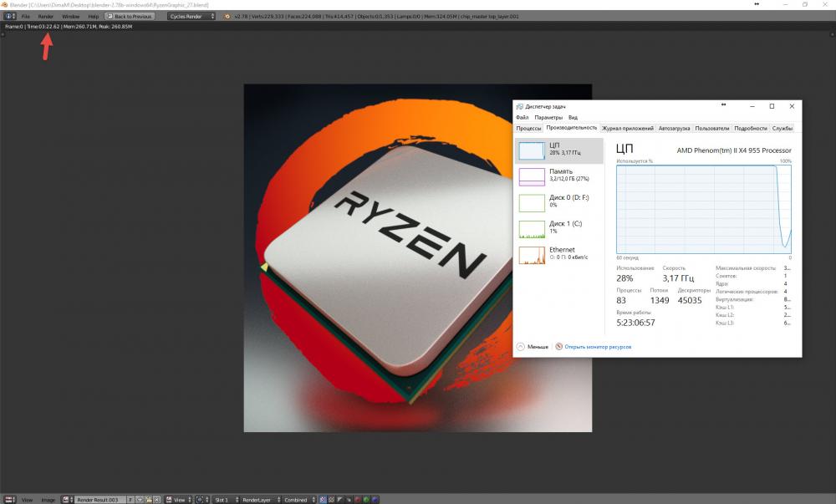Enable the blue channel display icon

tap(375, 500)
